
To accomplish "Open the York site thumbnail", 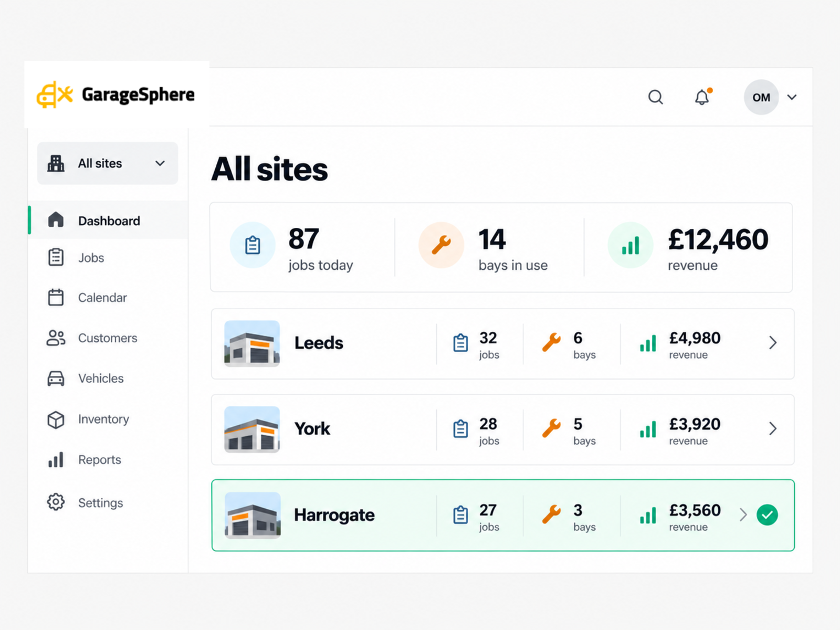I will click(x=252, y=429).
